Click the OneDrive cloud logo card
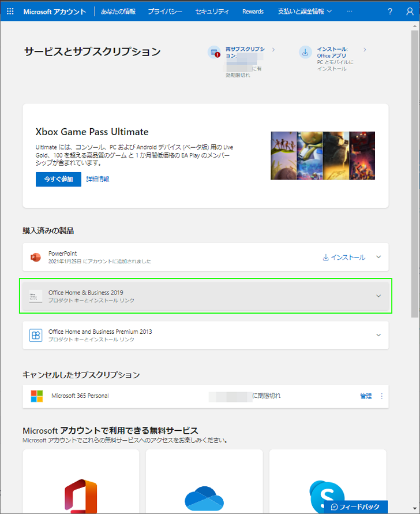This screenshot has height=514, width=420. tap(204, 481)
